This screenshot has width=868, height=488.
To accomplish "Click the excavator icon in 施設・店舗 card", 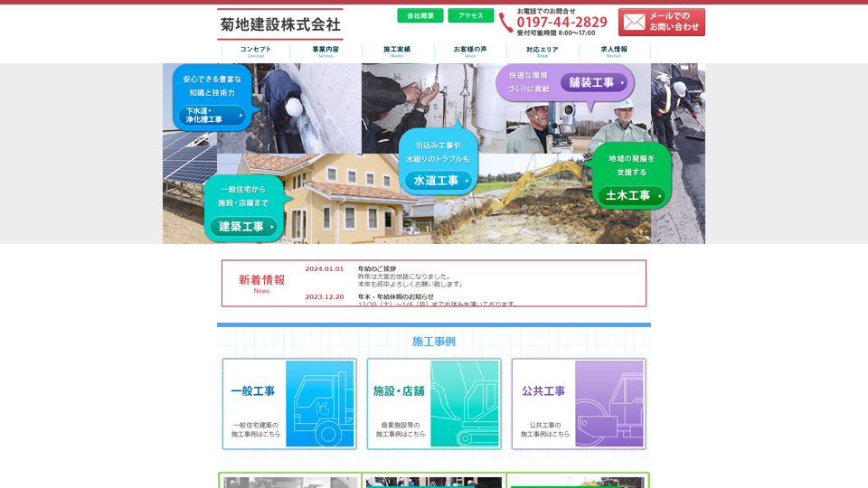I will [465, 404].
